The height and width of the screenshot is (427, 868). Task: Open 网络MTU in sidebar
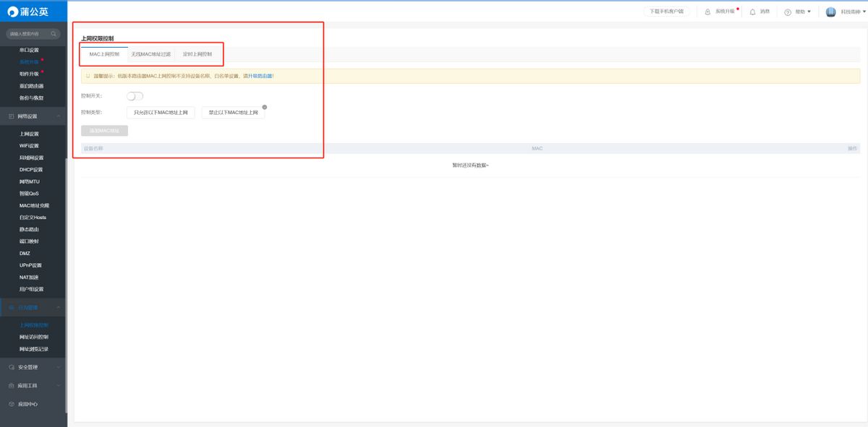[30, 181]
